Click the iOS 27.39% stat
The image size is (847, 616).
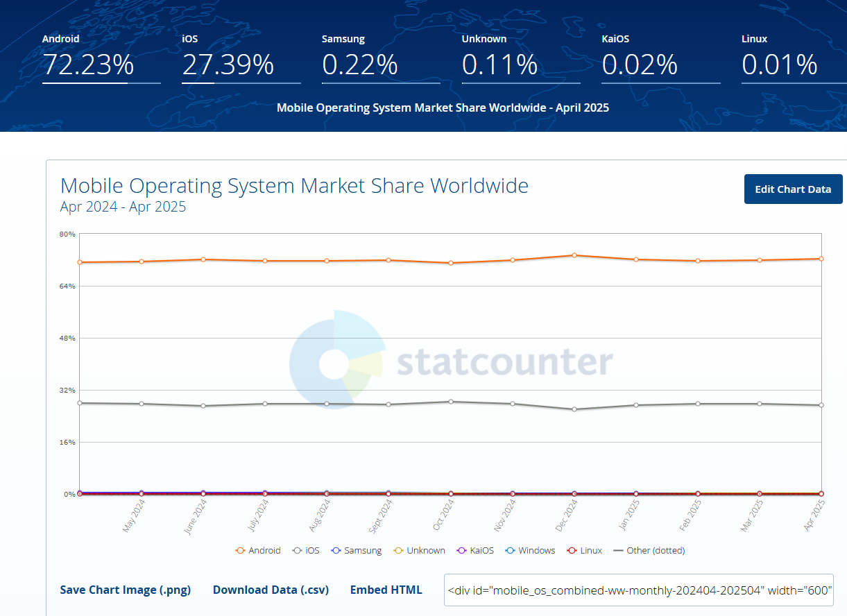(241, 58)
